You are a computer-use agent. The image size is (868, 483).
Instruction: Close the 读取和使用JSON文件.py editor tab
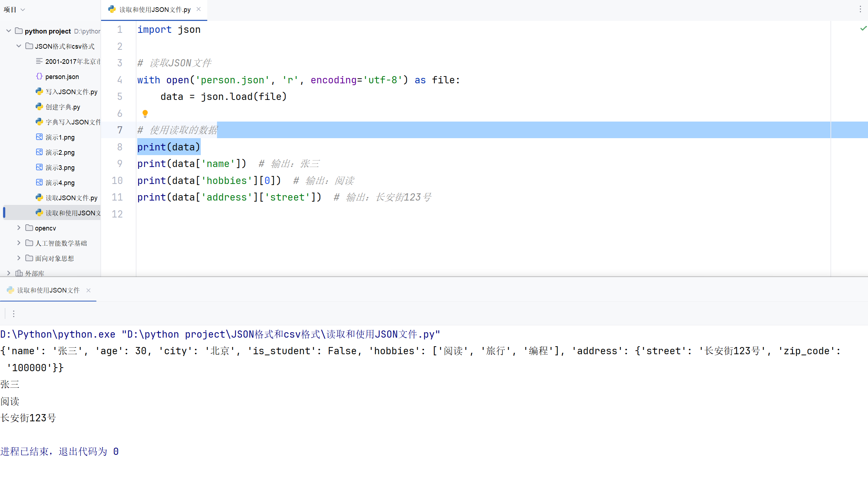199,9
